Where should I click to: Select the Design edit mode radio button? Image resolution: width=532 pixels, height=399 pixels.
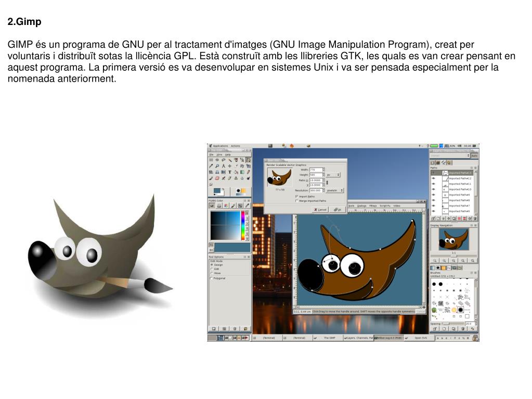(x=212, y=265)
